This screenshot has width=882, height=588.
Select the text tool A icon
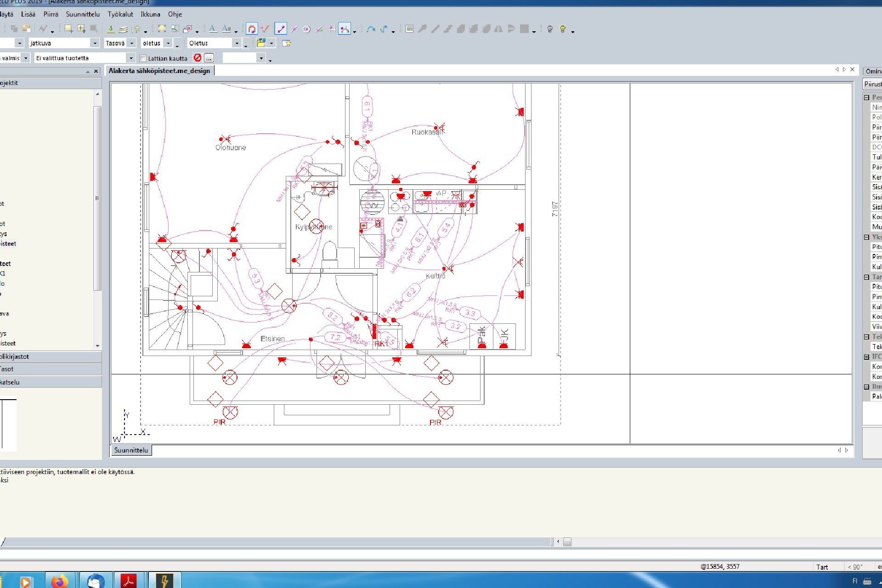(x=213, y=29)
